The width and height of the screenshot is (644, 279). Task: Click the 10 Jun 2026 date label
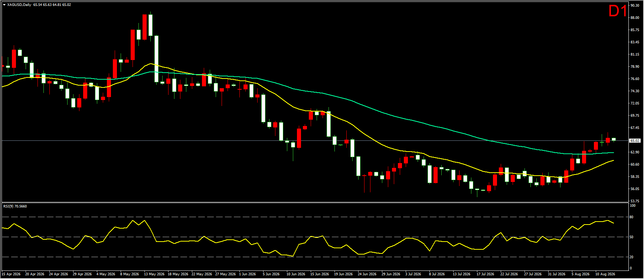click(x=296, y=275)
